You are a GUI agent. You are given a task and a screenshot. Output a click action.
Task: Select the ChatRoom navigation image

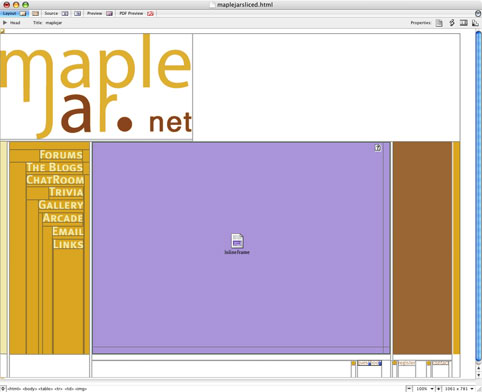tap(55, 180)
